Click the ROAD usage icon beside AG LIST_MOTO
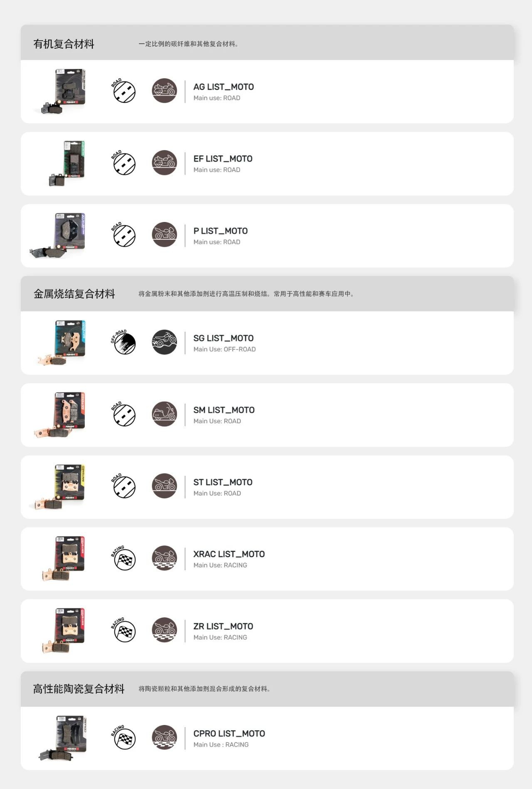The height and width of the screenshot is (789, 532). point(124,91)
